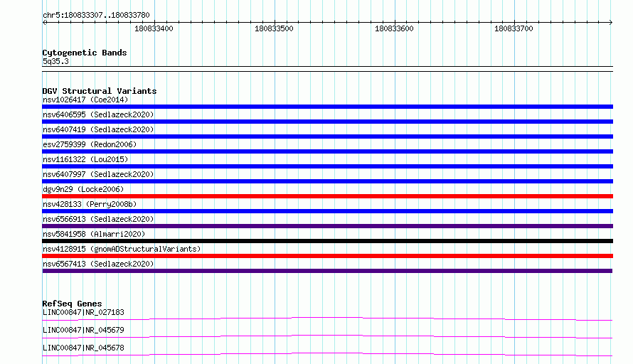Click the 5q35.3 band label
The width and height of the screenshot is (633, 364).
[x=55, y=61]
